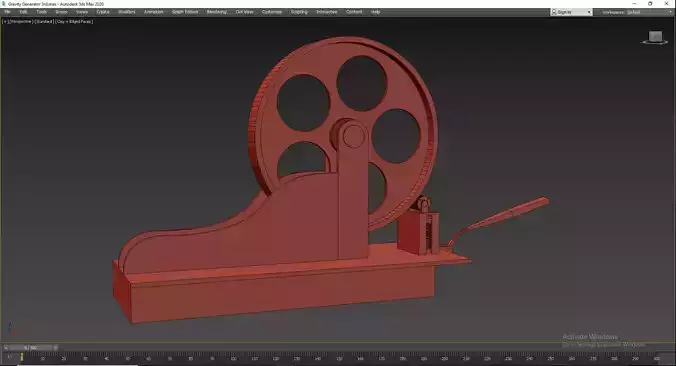This screenshot has height=366, width=676.
Task: Open the Graph Editors menu
Action: (185, 12)
